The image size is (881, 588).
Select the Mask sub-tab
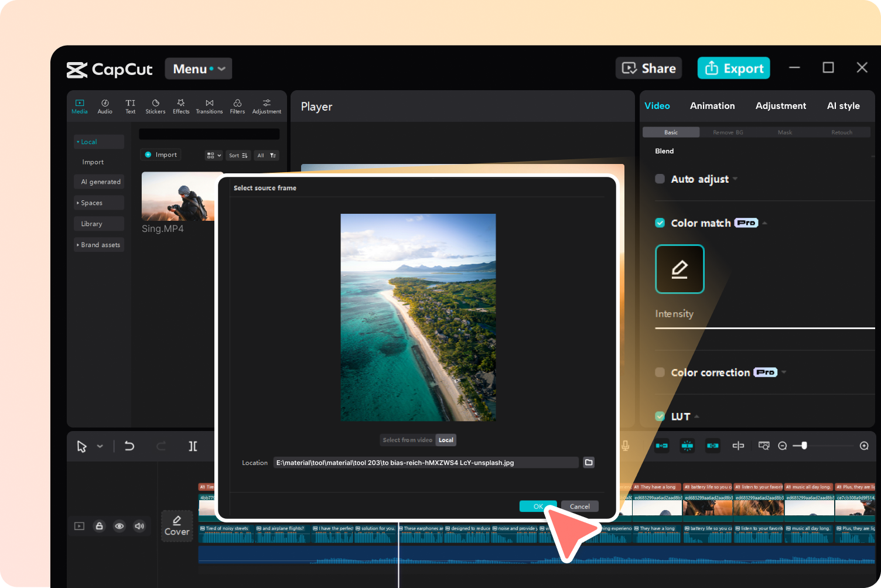pyautogui.click(x=785, y=132)
